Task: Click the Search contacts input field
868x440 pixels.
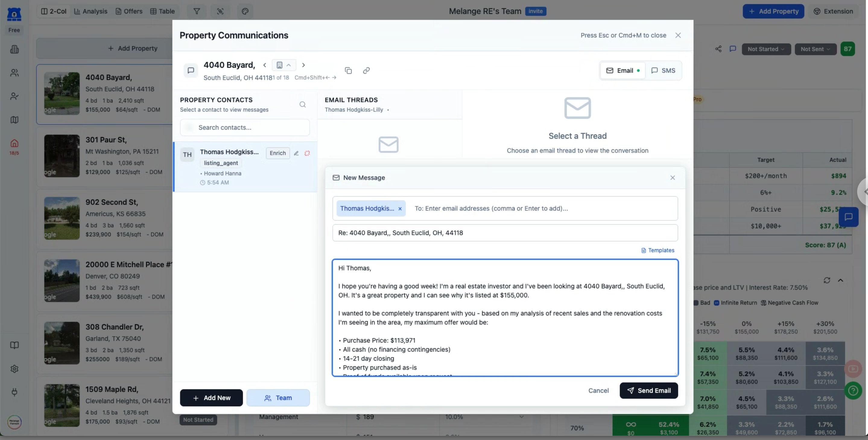Action: [245, 127]
